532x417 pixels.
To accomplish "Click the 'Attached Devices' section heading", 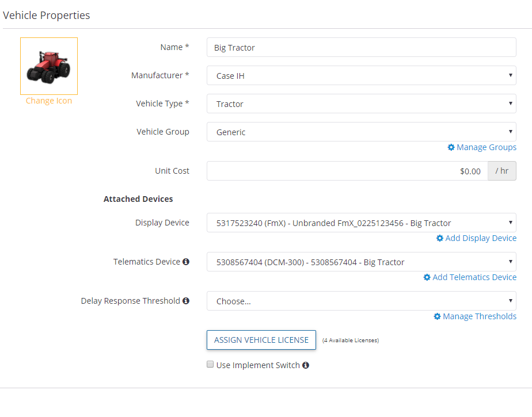I will (138, 199).
